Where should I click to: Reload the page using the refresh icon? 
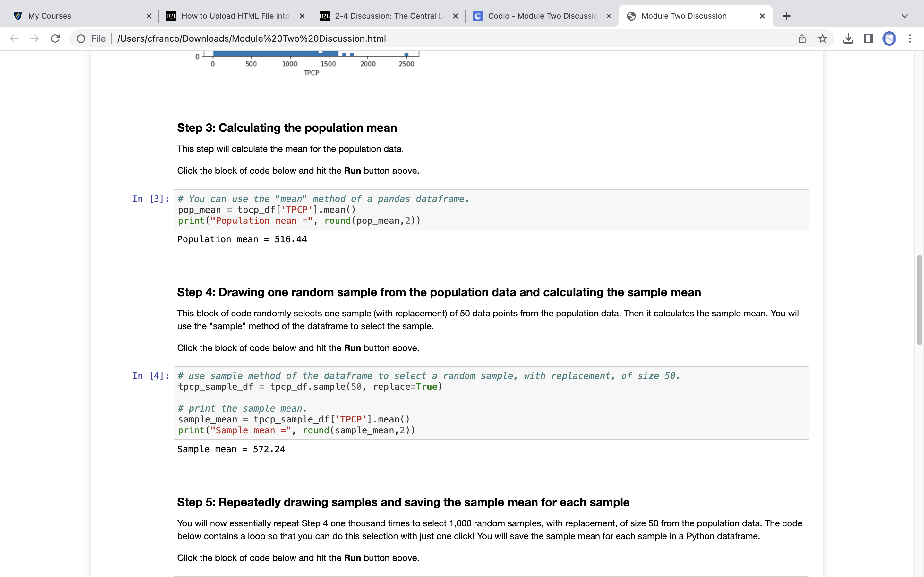56,38
